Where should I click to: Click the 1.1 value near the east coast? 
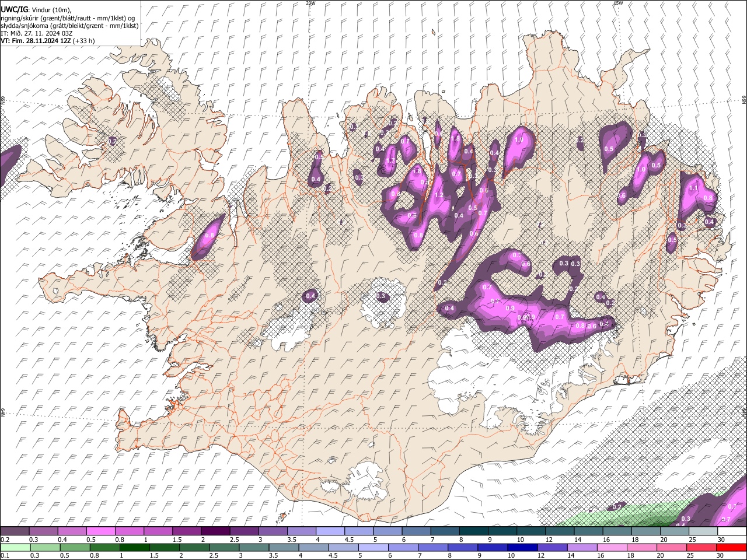(693, 188)
